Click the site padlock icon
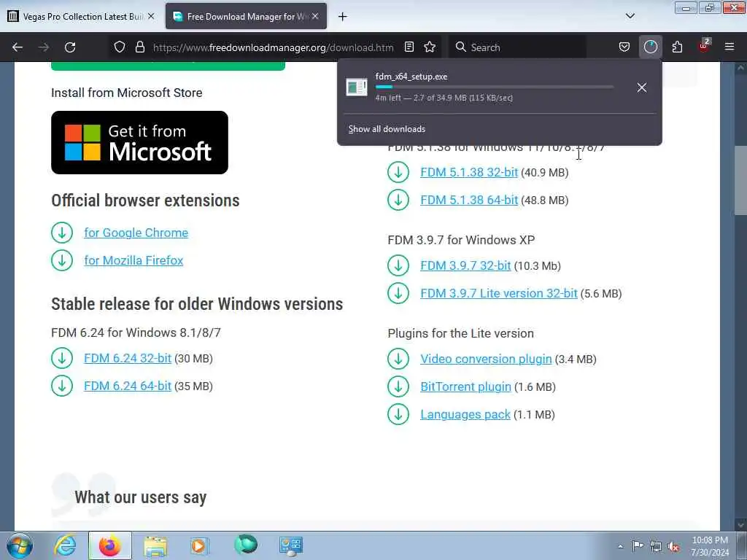747x560 pixels. coord(139,47)
